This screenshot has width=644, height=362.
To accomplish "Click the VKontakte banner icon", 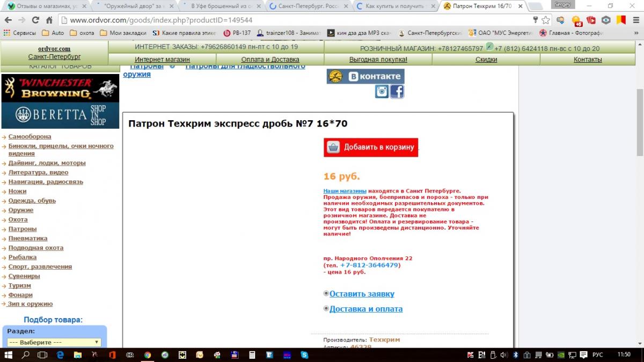I will (365, 76).
